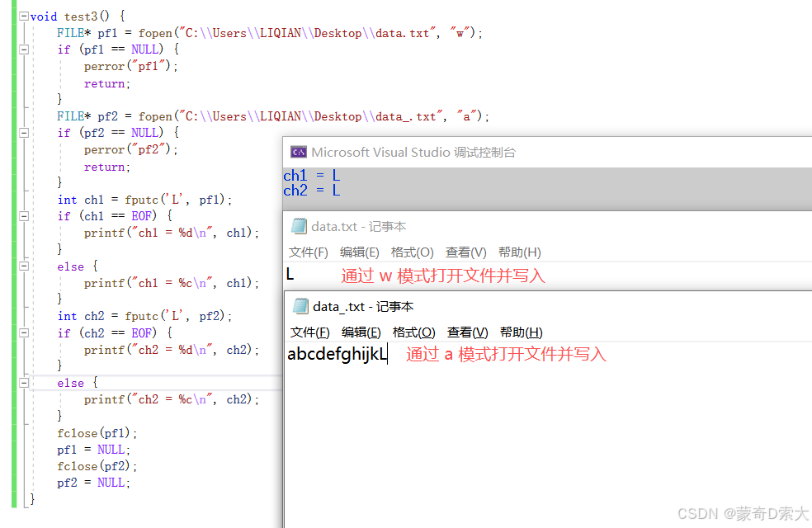Click the data_.txt Notepad title icon
This screenshot has height=528, width=812.
(x=300, y=306)
